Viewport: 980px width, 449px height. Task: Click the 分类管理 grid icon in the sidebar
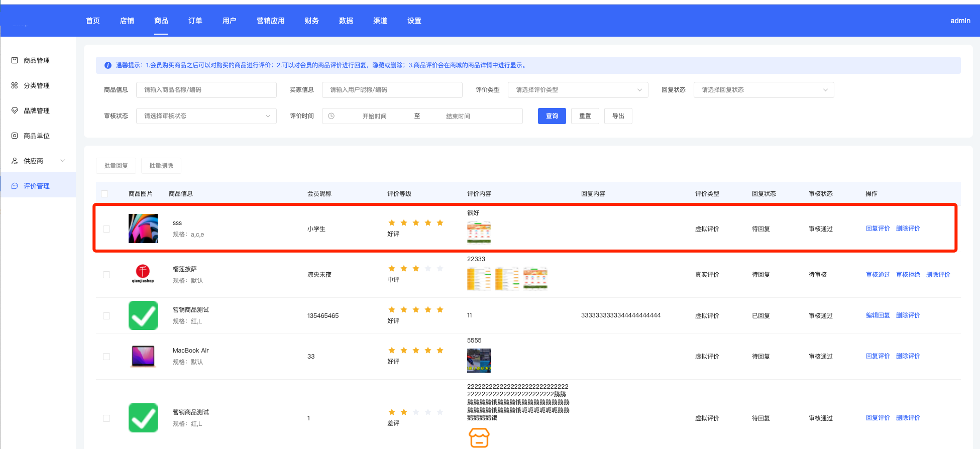coord(15,85)
